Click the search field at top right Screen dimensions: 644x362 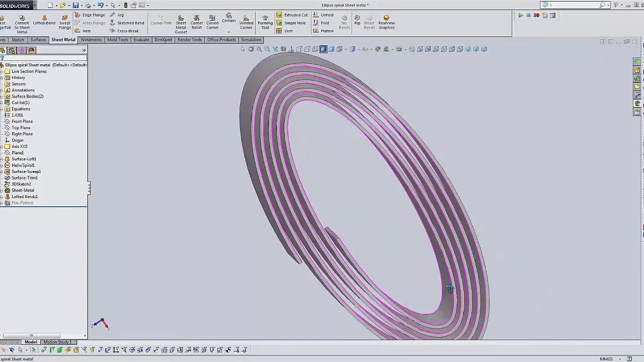[x=574, y=5]
